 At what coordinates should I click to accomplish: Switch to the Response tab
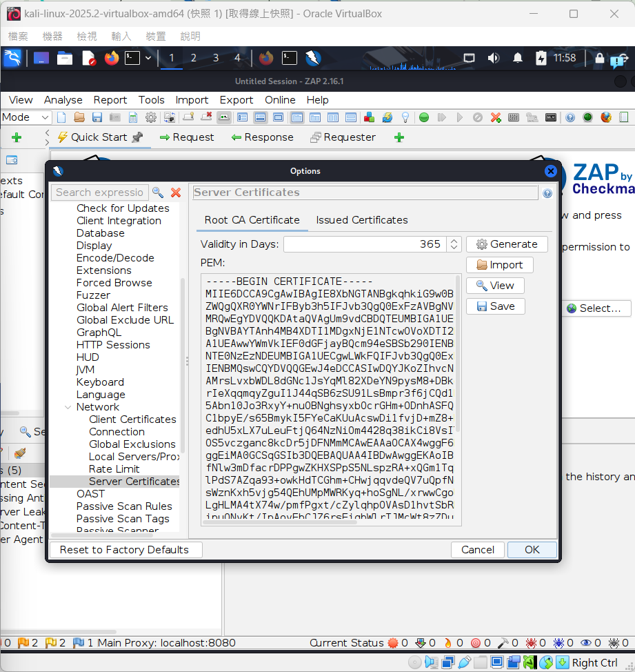coord(263,137)
